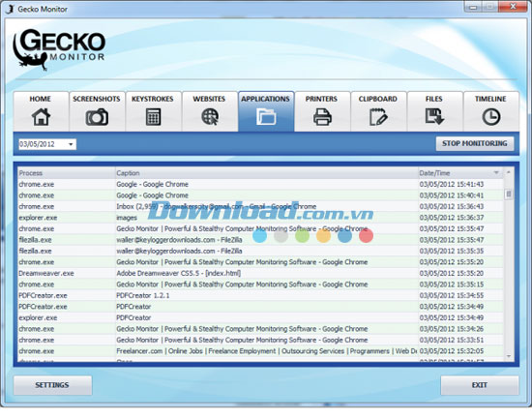Click the list vertical scrollbar thumb
The width and height of the screenshot is (532, 419).
[508, 195]
